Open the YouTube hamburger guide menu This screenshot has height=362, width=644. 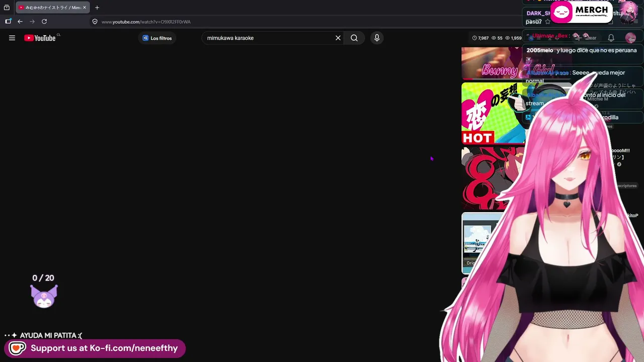pos(12,38)
